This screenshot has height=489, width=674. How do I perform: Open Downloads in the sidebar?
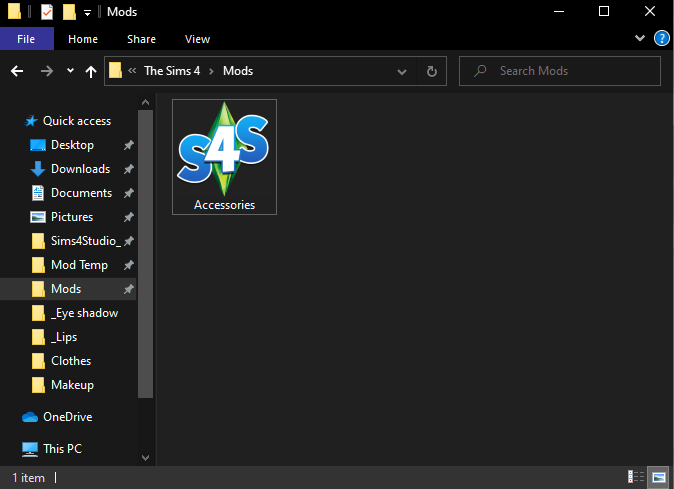click(80, 169)
